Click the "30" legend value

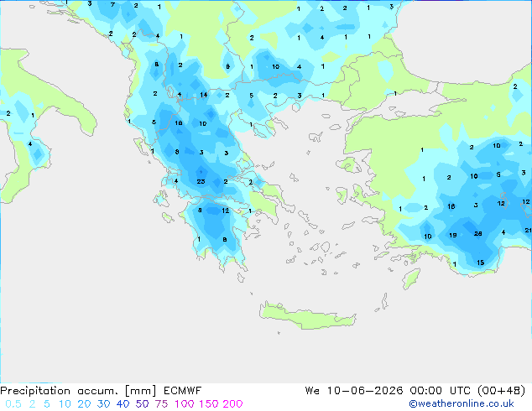point(103,404)
